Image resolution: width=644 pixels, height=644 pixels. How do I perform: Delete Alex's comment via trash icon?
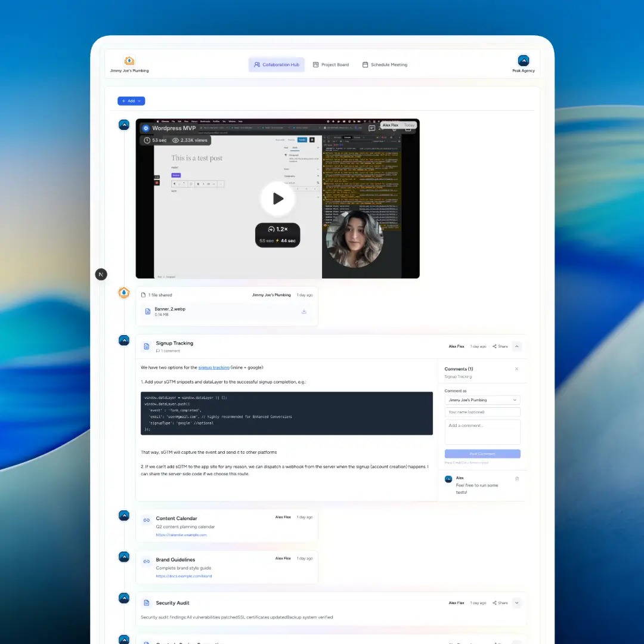(517, 478)
